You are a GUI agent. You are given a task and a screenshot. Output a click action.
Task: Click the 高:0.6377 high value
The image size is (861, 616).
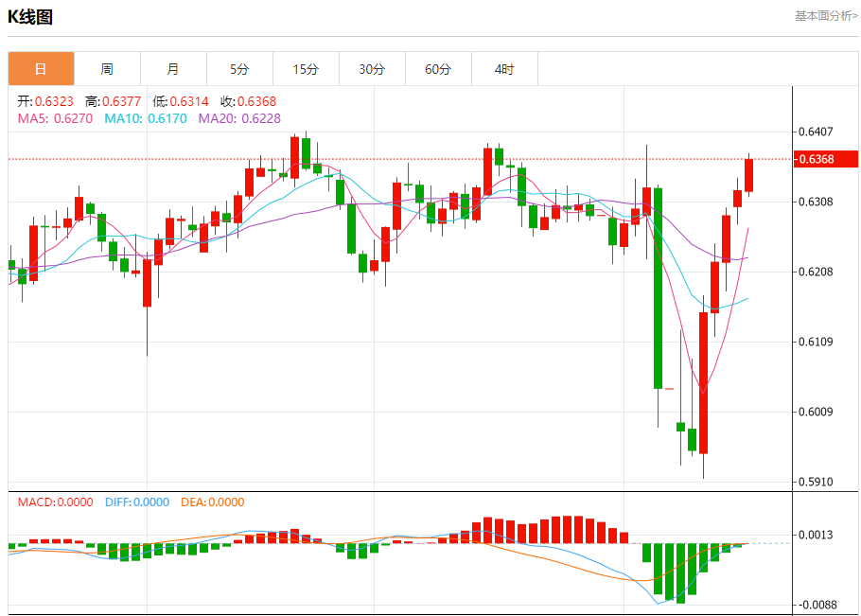[x=113, y=101]
